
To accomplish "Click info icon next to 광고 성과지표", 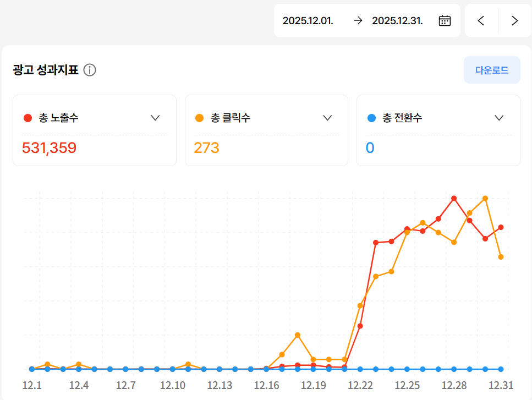I will (90, 70).
